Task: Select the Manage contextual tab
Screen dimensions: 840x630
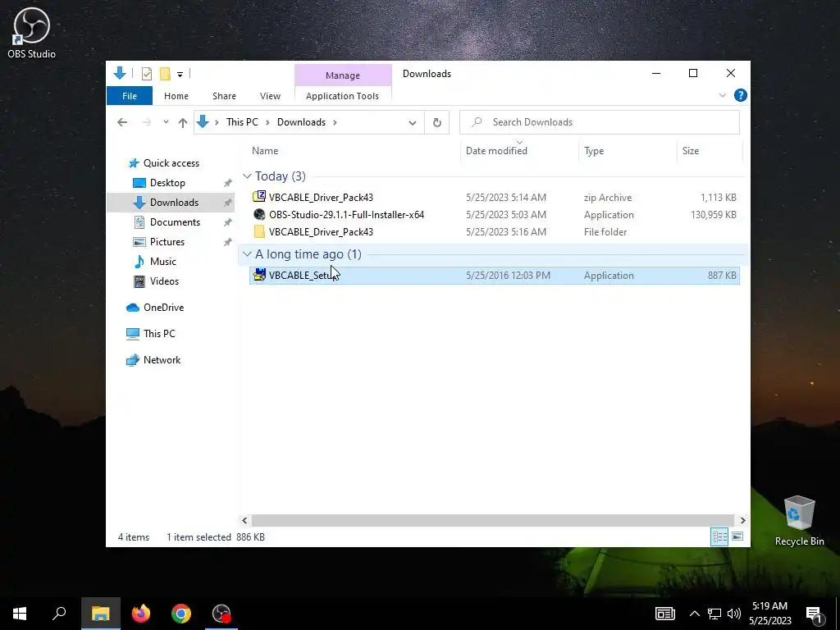Action: (343, 75)
